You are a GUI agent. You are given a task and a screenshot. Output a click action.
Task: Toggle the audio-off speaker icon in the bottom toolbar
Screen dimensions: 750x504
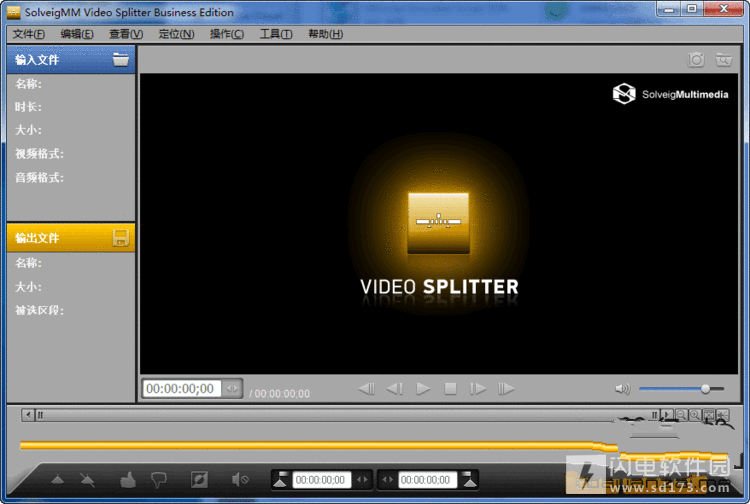point(240,480)
